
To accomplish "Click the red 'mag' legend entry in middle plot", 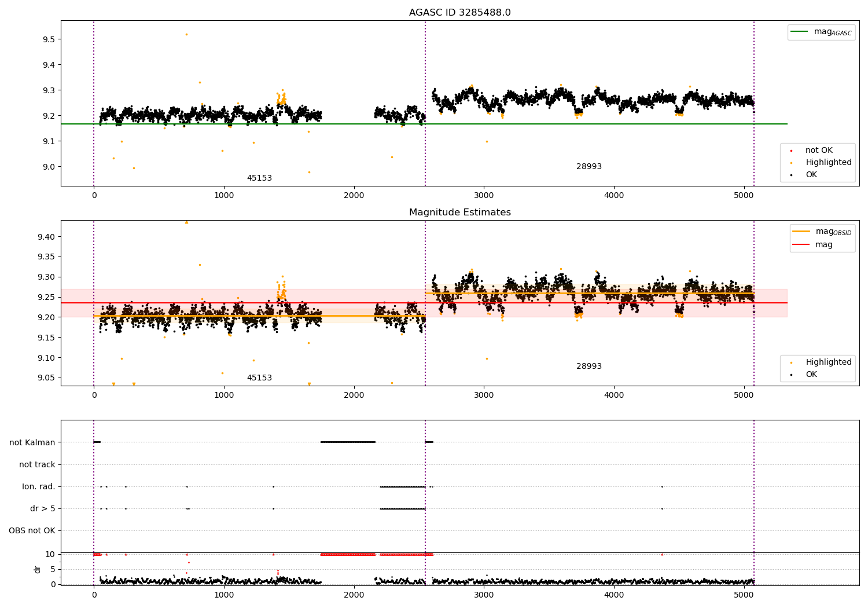I will tap(812, 244).
